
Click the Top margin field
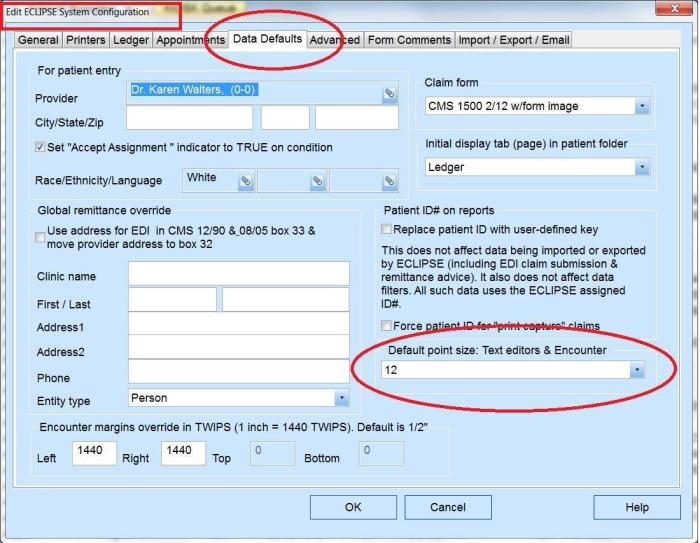[273, 453]
